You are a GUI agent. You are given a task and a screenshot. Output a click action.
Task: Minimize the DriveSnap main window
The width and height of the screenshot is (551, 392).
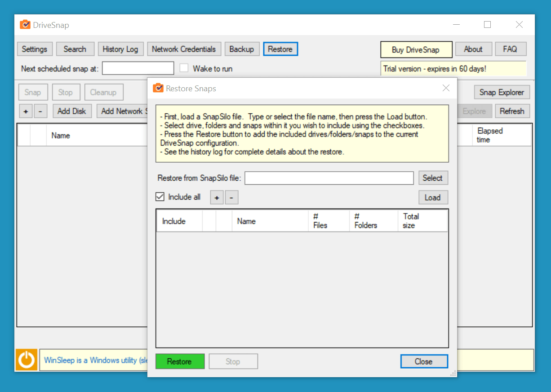click(456, 25)
